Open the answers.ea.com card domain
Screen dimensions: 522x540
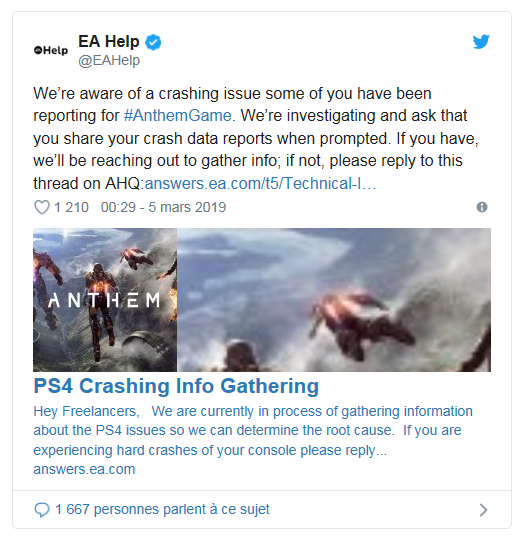tap(84, 469)
